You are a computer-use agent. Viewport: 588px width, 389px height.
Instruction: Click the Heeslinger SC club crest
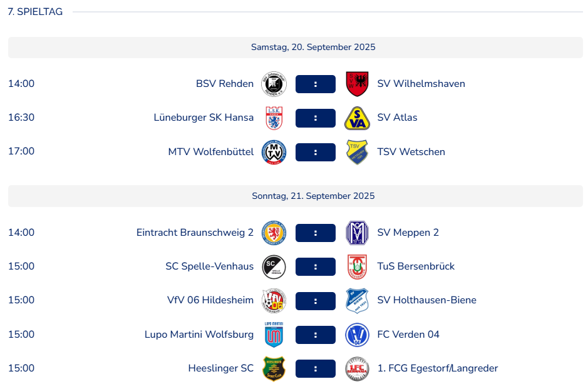(x=274, y=369)
